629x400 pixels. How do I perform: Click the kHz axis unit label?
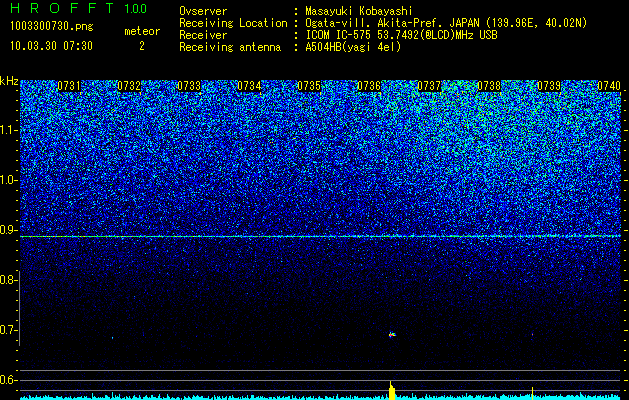click(9, 81)
